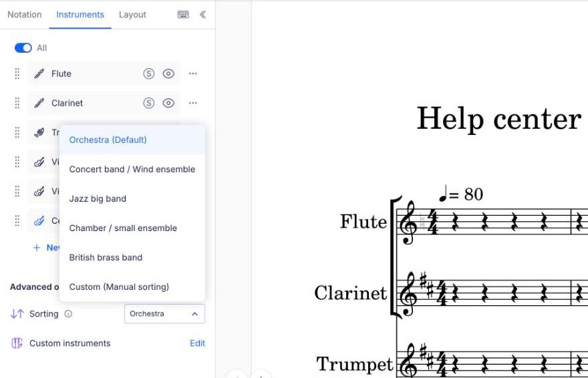This screenshot has width=588, height=378.
Task: Grab the cello row drag handle
Action: click(x=17, y=220)
